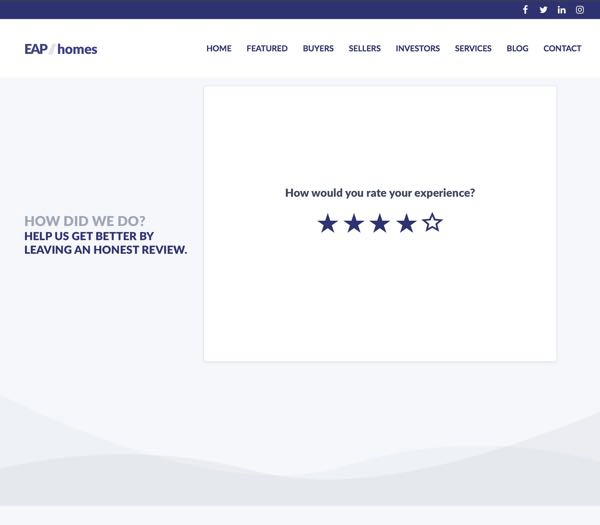Open the BLOG menu item
600x525 pixels.
click(x=517, y=49)
